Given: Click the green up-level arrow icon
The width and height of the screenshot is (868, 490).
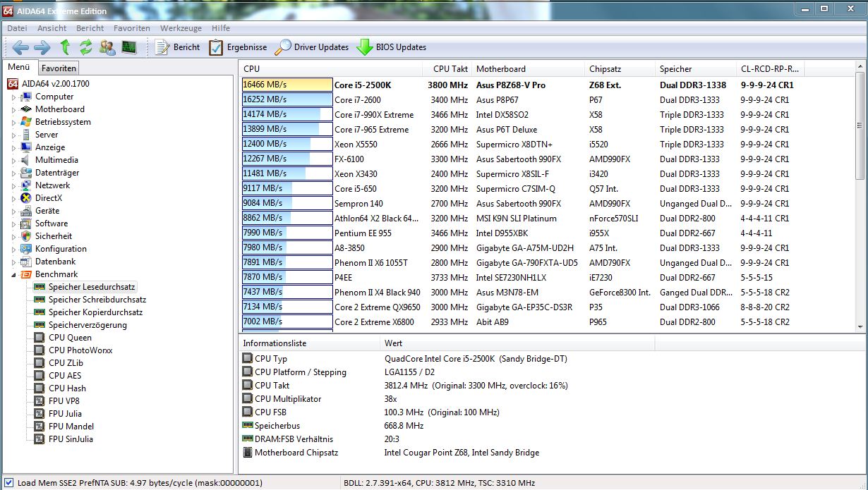Looking at the screenshot, I should pos(65,47).
